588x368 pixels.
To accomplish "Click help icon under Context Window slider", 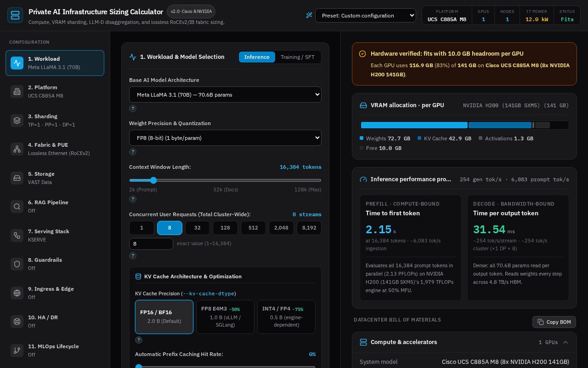I will point(133,199).
